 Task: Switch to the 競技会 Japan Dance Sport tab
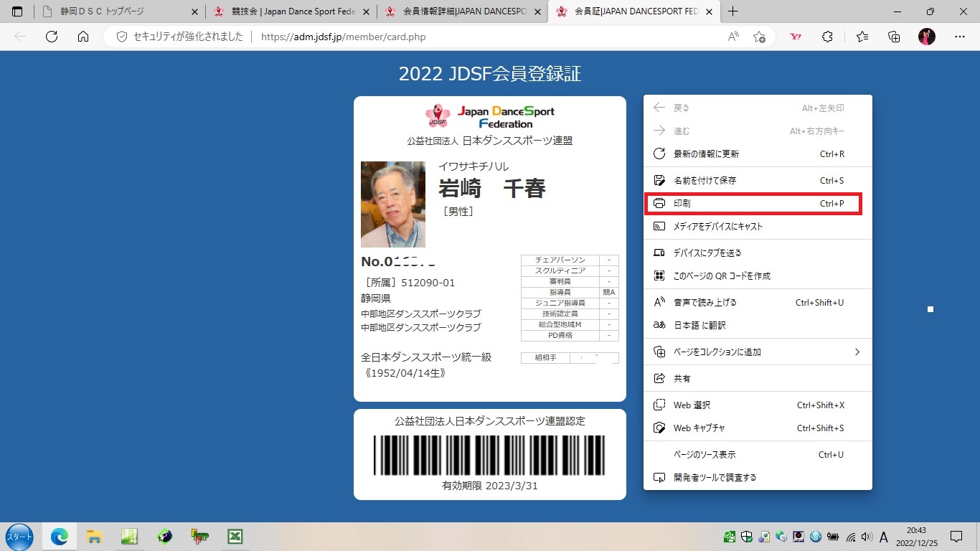291,11
